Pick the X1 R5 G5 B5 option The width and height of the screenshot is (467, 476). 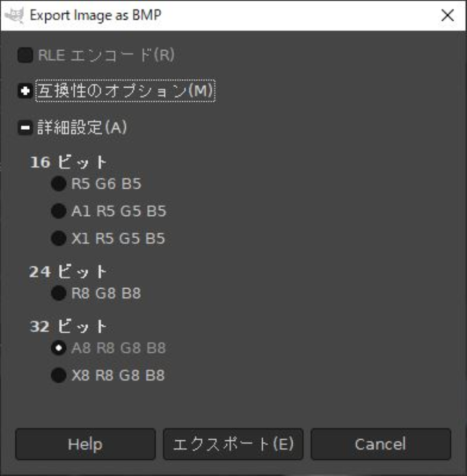coord(58,239)
